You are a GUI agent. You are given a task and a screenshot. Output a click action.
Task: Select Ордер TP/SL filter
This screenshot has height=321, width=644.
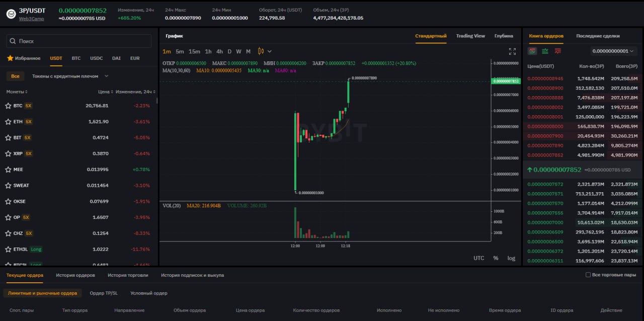pos(104,293)
